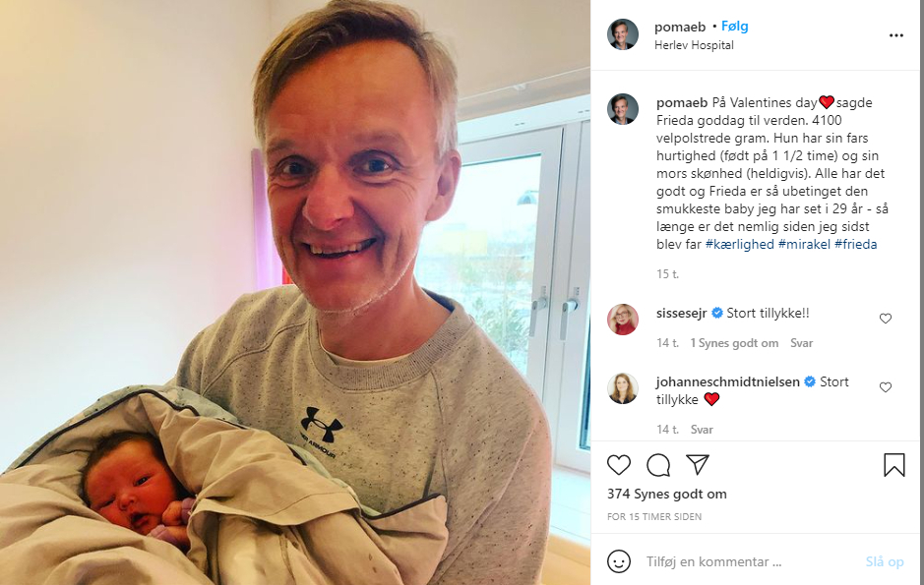Viewport: 924px width, 585px height.
Task: Click Slå op to post comment
Action: (x=885, y=562)
